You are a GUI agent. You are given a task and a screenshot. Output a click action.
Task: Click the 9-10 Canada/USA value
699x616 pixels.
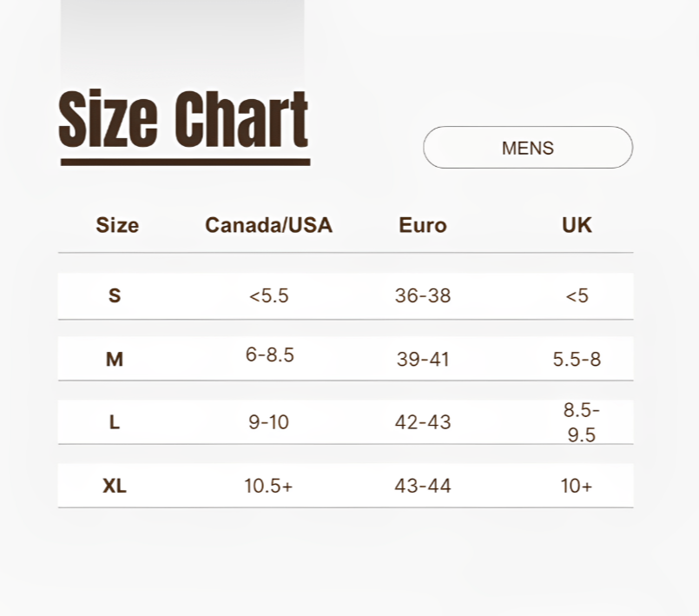click(269, 422)
